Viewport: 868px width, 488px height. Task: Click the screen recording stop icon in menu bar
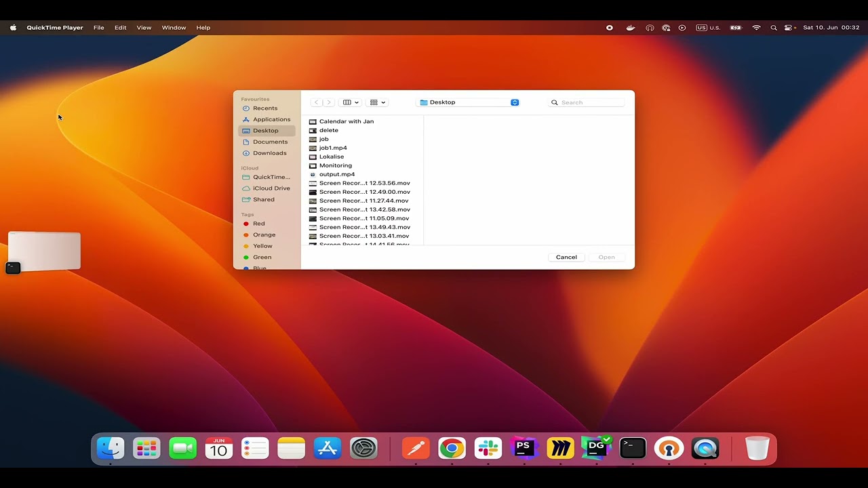pos(610,28)
